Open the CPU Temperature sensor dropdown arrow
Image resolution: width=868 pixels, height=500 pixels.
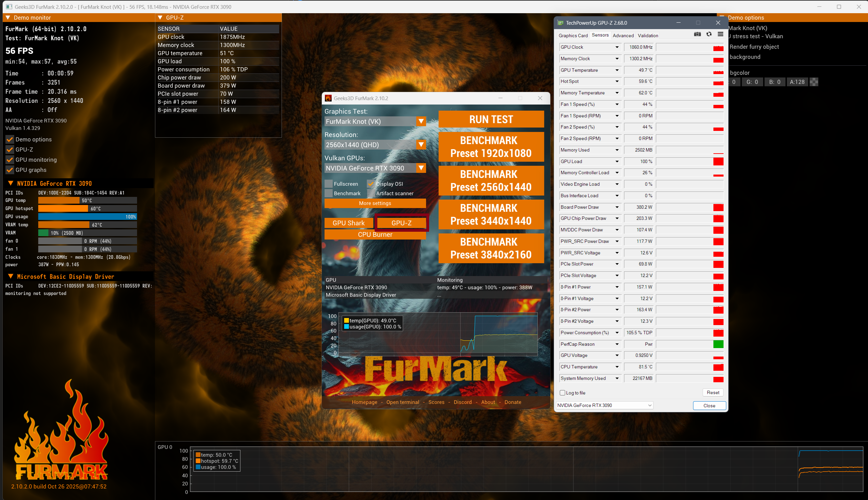coord(617,367)
